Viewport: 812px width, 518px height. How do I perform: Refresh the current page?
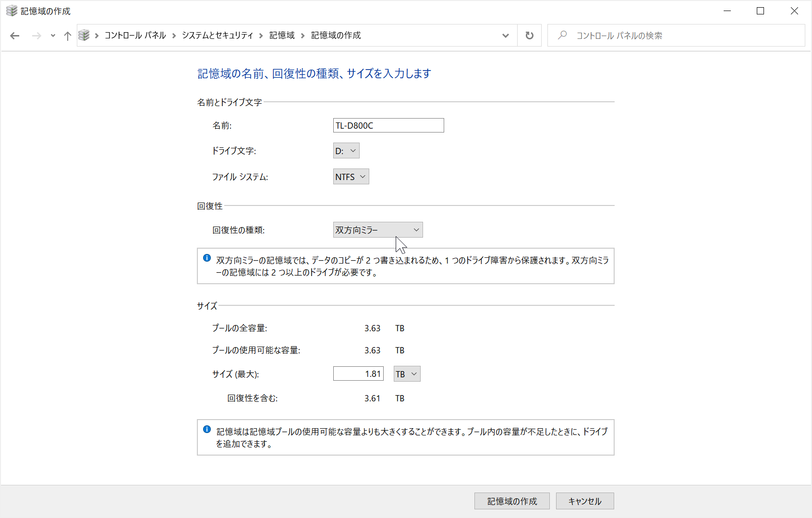tap(529, 35)
